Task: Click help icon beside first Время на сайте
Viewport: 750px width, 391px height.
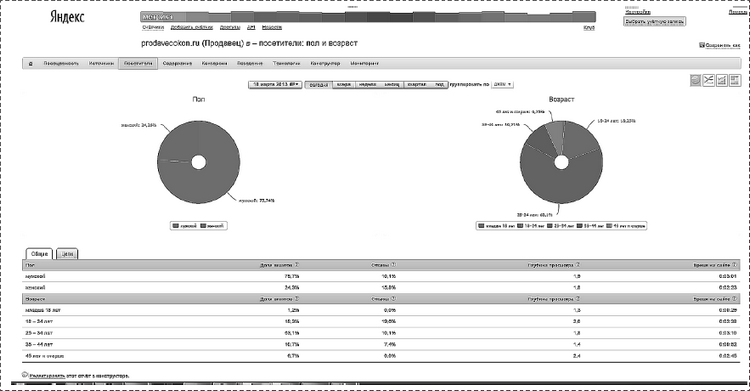Action: [734, 265]
